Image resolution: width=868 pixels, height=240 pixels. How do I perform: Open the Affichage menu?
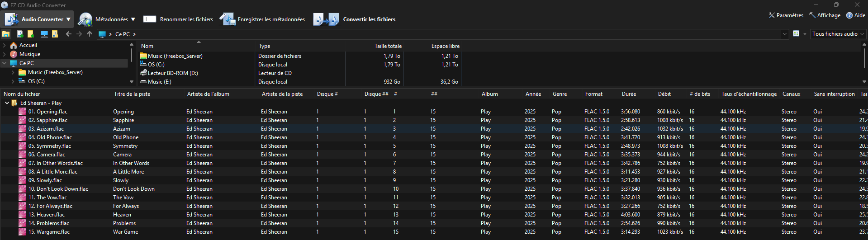[825, 15]
